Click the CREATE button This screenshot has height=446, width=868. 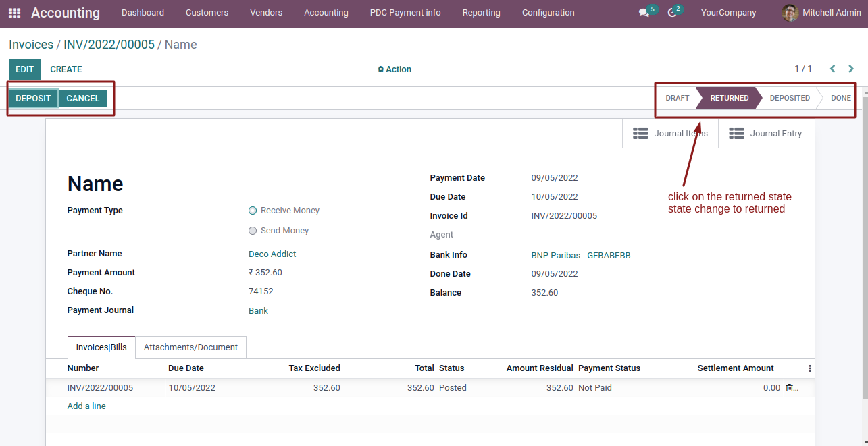pyautogui.click(x=66, y=69)
